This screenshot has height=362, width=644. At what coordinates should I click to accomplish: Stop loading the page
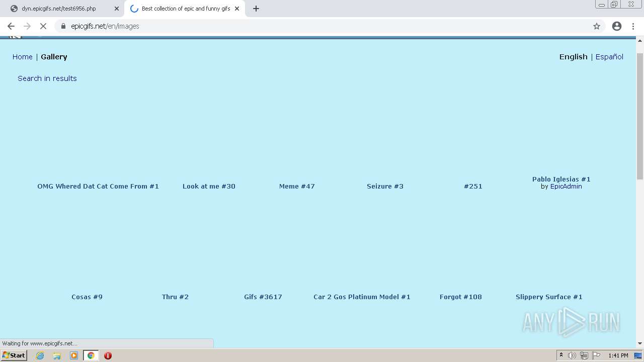(43, 26)
